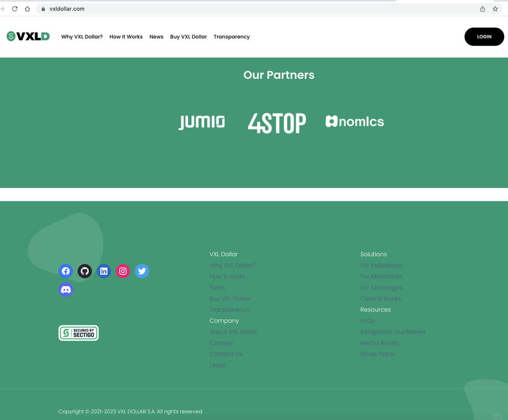The width and height of the screenshot is (508, 420).
Task: Click the Nomics partner logo
Action: [355, 121]
